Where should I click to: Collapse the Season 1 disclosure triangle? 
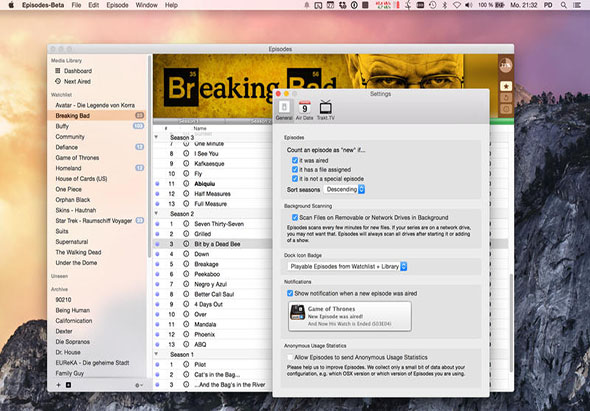[156, 354]
